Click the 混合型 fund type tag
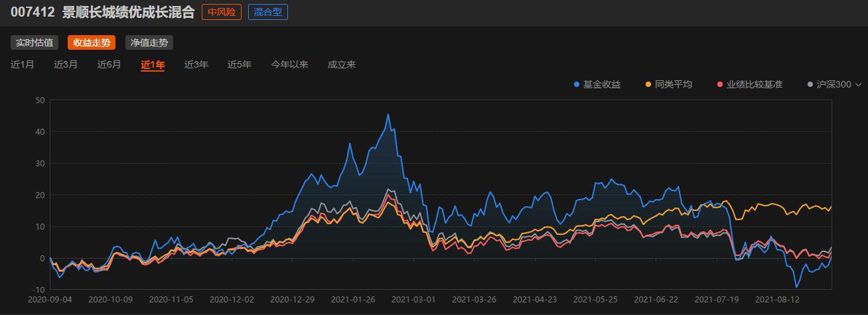Image resolution: width=868 pixels, height=315 pixels. pos(268,12)
